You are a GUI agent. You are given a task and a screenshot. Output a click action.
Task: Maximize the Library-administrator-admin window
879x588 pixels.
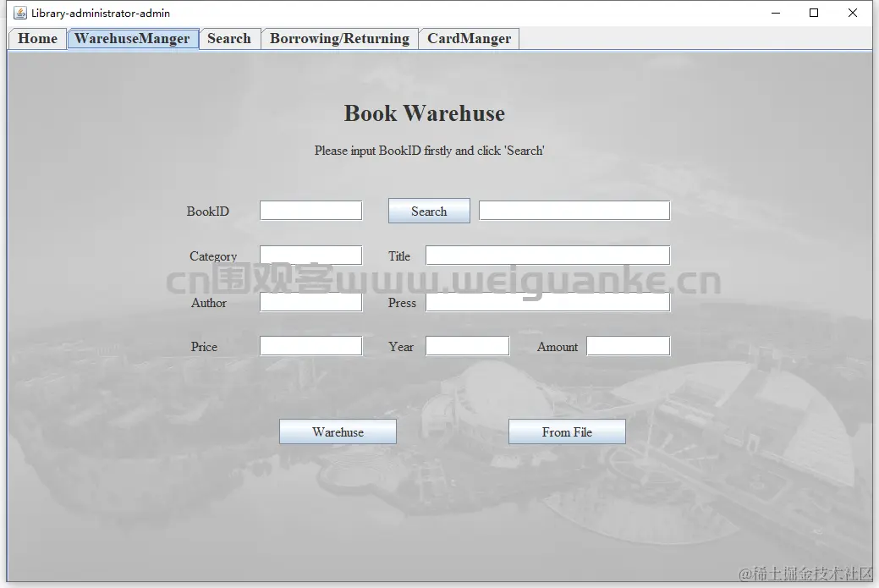click(814, 13)
